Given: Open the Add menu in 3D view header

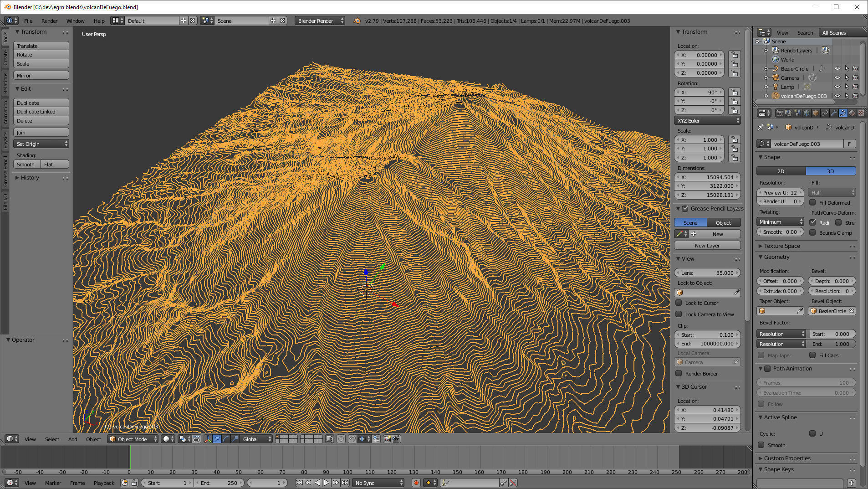Looking at the screenshot, I should [72, 439].
